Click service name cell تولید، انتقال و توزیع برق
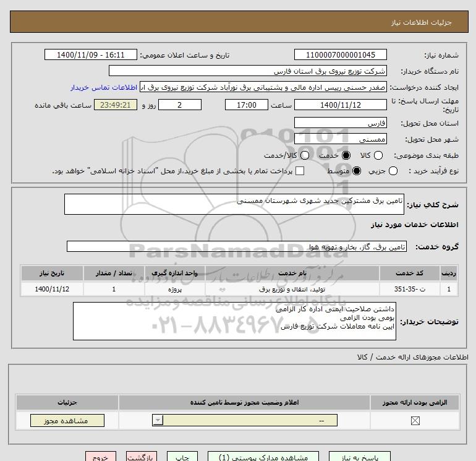Viewport: 476px width, 461px height. point(292,289)
